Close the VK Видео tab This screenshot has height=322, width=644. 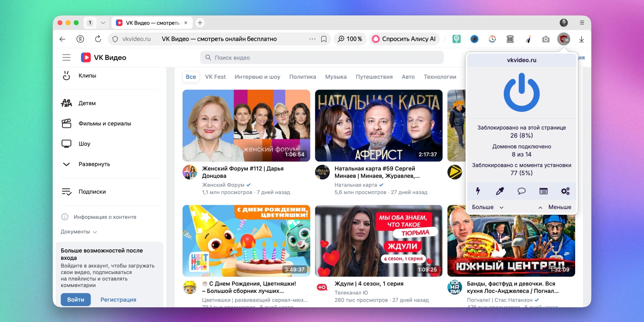pos(186,23)
